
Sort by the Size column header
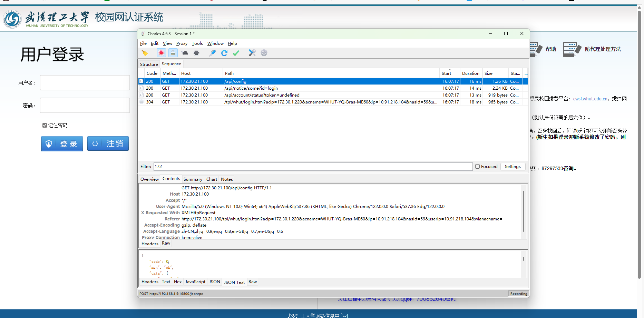click(495, 73)
